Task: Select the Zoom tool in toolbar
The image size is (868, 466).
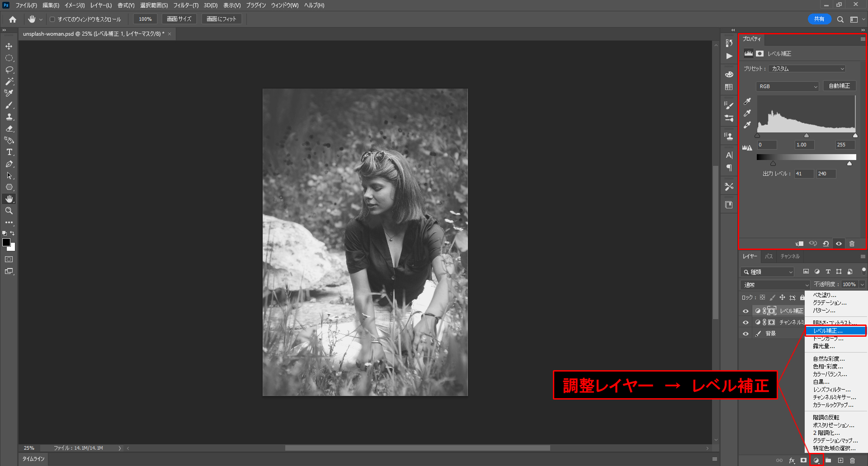Action: click(9, 211)
